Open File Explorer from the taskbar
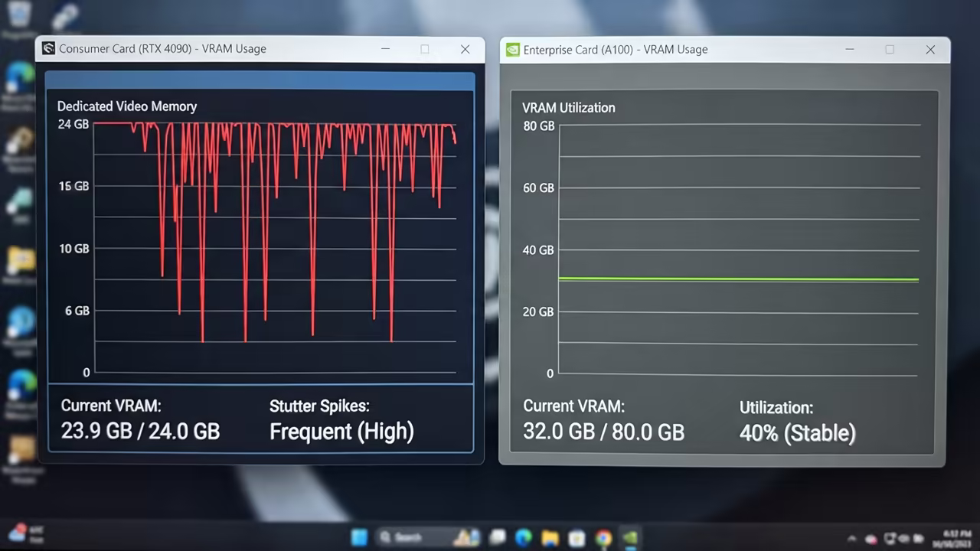Image resolution: width=980 pixels, height=551 pixels. pyautogui.click(x=551, y=537)
